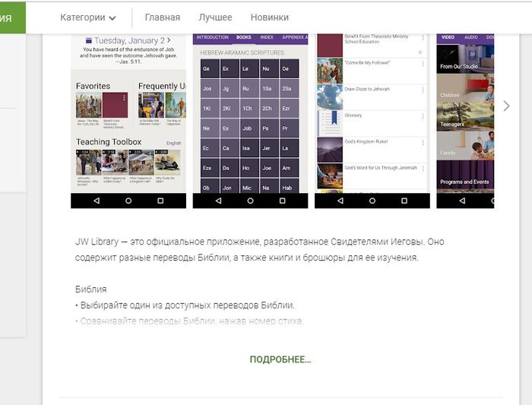Image resolution: width=532 pixels, height=405 pixels.
Task: Click the Jer book tile
Action: click(x=269, y=148)
